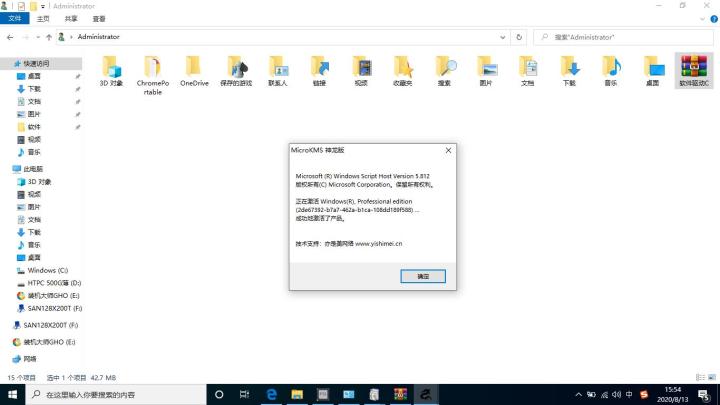Viewport: 720px width, 405px height.
Task: Click 确定 button in MicroKMS dialog
Action: 423,276
